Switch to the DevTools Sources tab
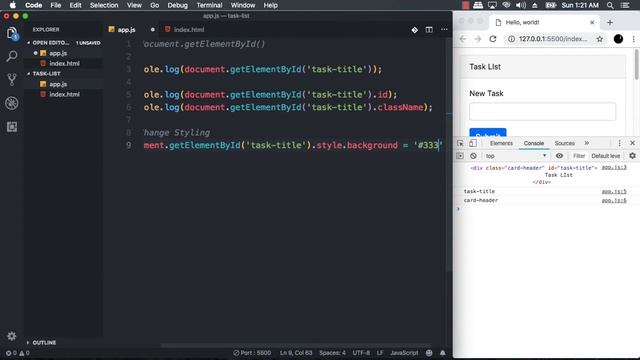Viewport: 640px width, 360px height. tap(564, 143)
